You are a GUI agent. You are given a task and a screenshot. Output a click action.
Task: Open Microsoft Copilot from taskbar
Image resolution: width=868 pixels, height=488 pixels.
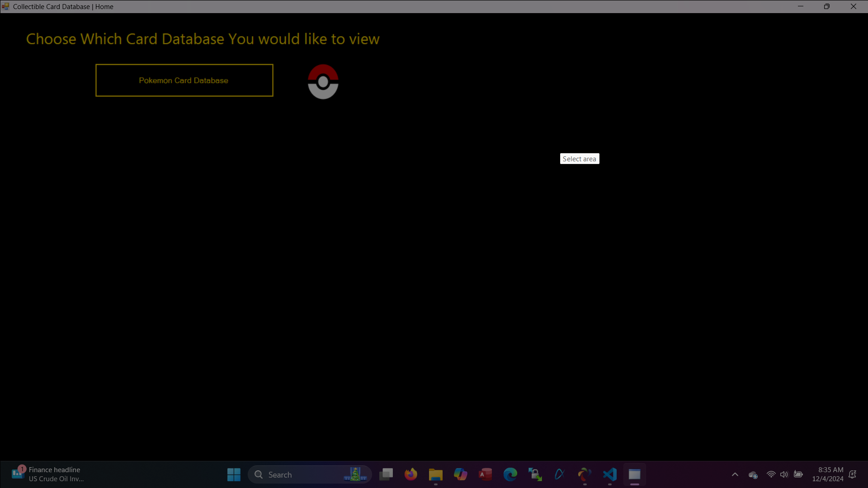point(460,474)
